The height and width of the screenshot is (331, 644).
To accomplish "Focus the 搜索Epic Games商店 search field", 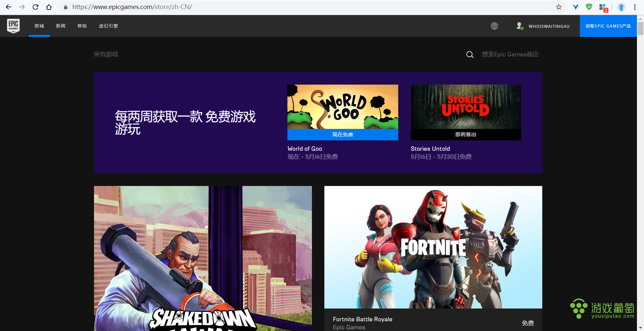I will point(510,54).
